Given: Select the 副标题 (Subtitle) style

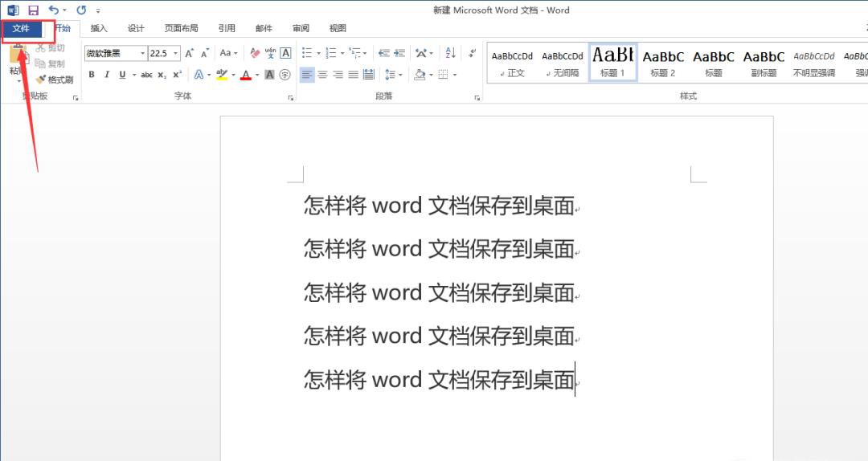Looking at the screenshot, I should pyautogui.click(x=764, y=63).
